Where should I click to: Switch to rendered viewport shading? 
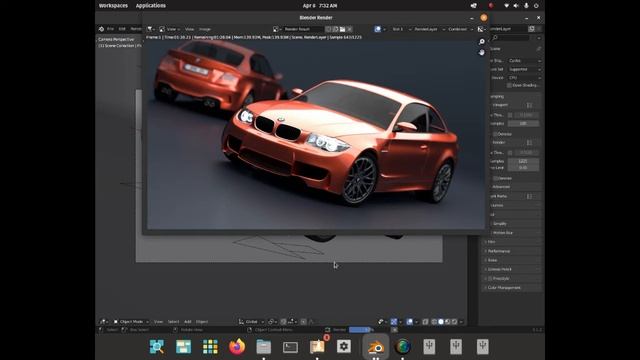[x=454, y=322]
